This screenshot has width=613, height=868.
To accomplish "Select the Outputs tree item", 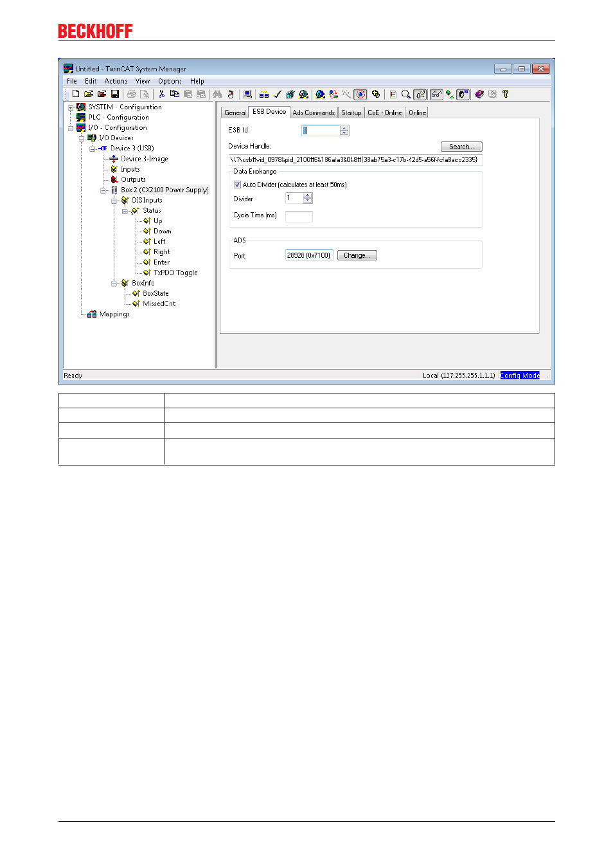I will [133, 180].
